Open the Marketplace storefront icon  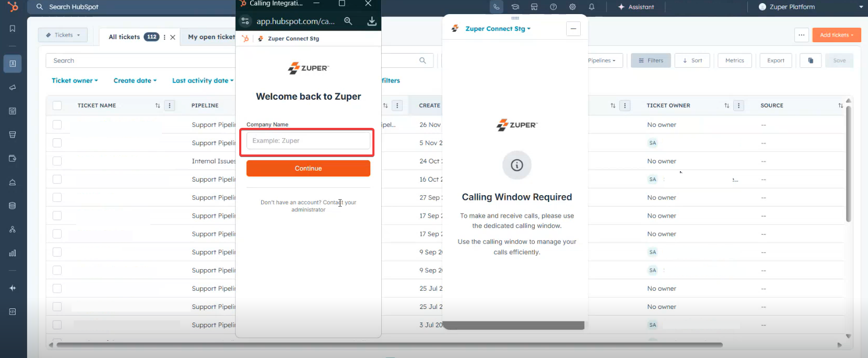pyautogui.click(x=534, y=7)
